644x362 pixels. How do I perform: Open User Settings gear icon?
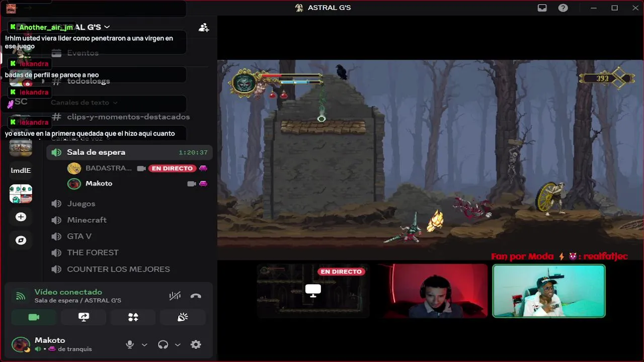(x=196, y=344)
